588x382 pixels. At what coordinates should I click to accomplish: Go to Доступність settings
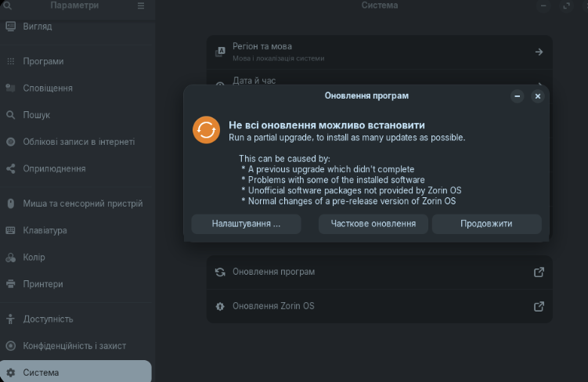point(48,319)
